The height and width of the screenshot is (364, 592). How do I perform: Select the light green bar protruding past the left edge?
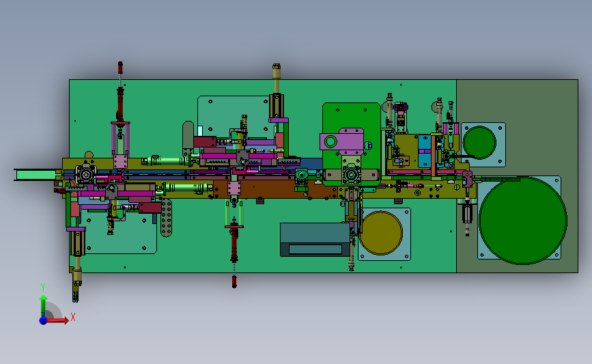coord(36,175)
